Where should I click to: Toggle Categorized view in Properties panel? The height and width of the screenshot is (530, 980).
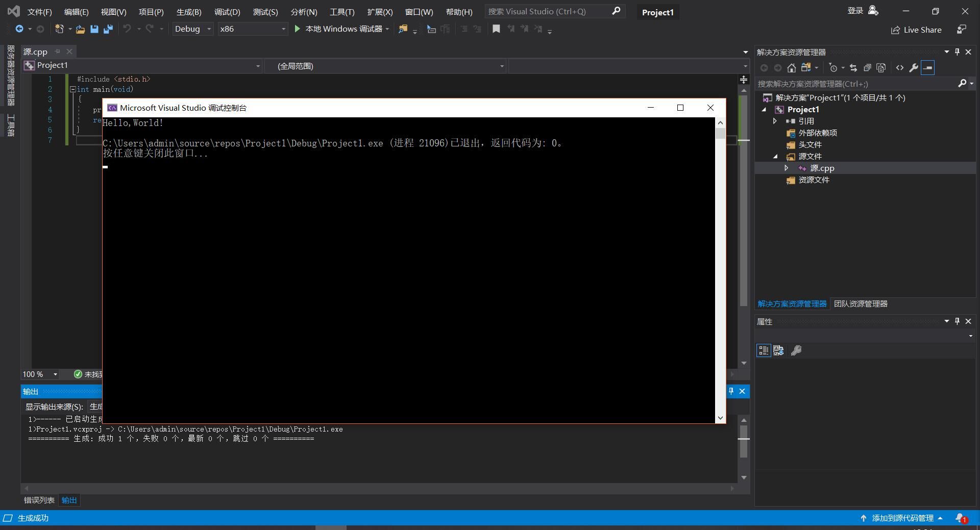coord(763,350)
